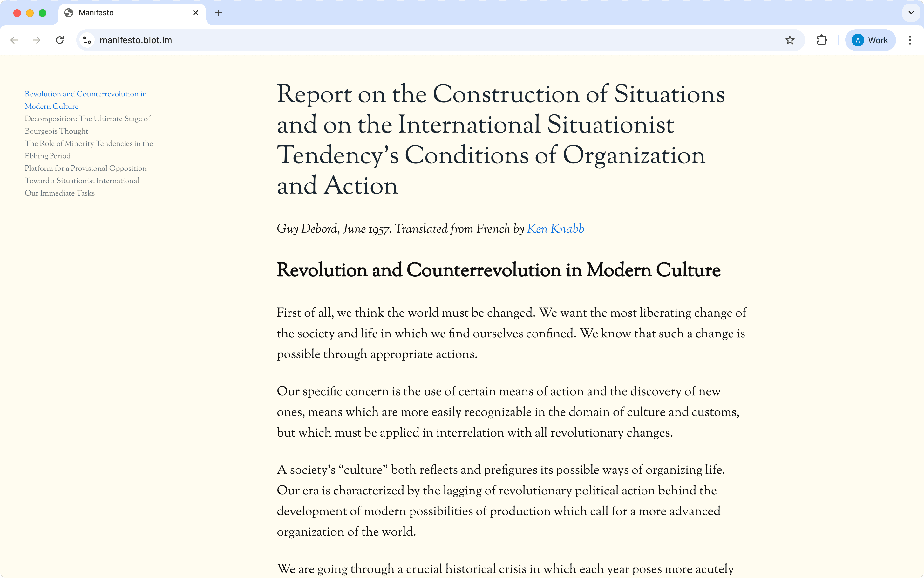The image size is (924, 578).
Task: Reload the page with the refresh icon
Action: 60,40
